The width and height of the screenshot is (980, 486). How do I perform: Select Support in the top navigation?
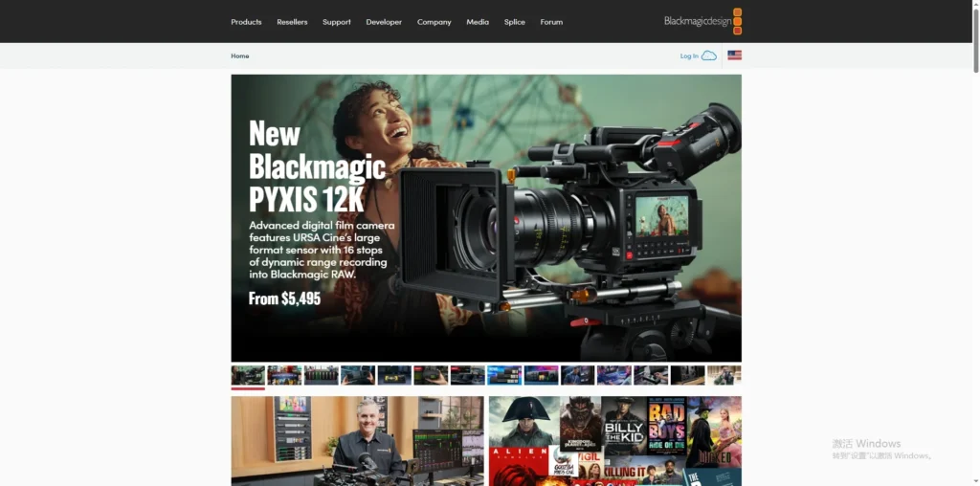click(337, 22)
